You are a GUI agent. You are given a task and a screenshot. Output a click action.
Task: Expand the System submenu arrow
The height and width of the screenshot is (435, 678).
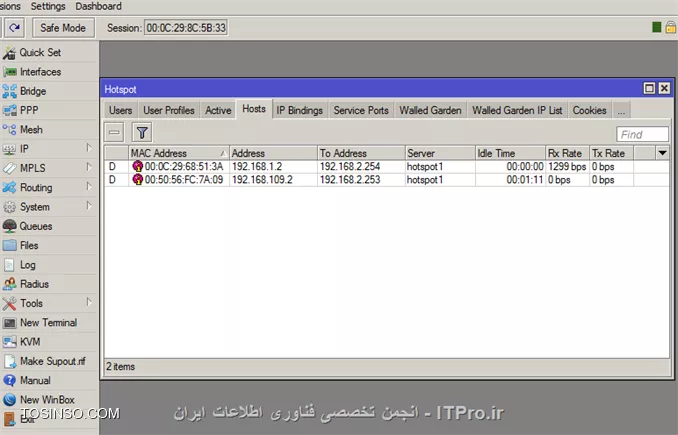click(89, 206)
